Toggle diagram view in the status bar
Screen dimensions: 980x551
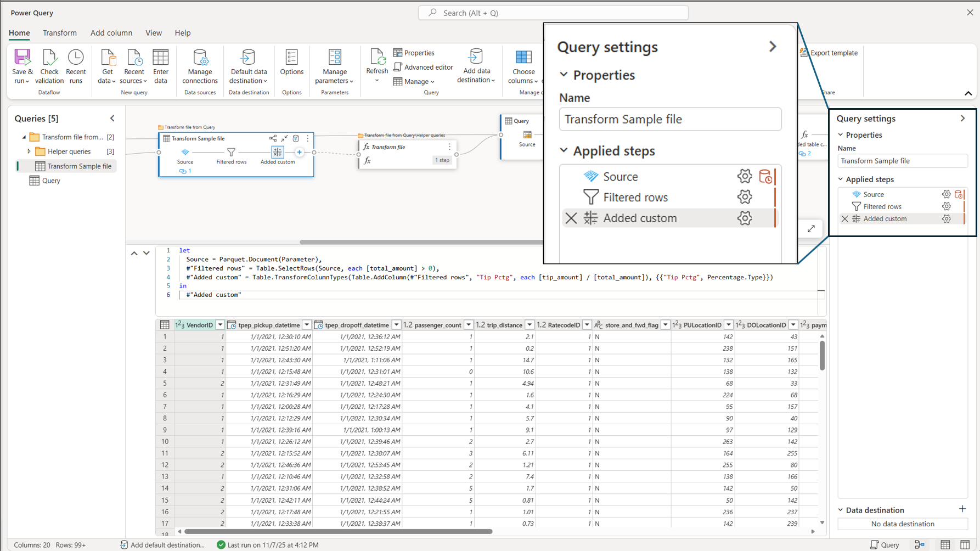920,545
